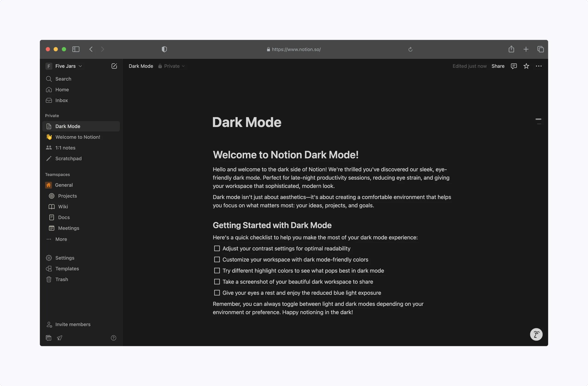Click the new page compose icon
588x386 pixels.
pyautogui.click(x=114, y=66)
